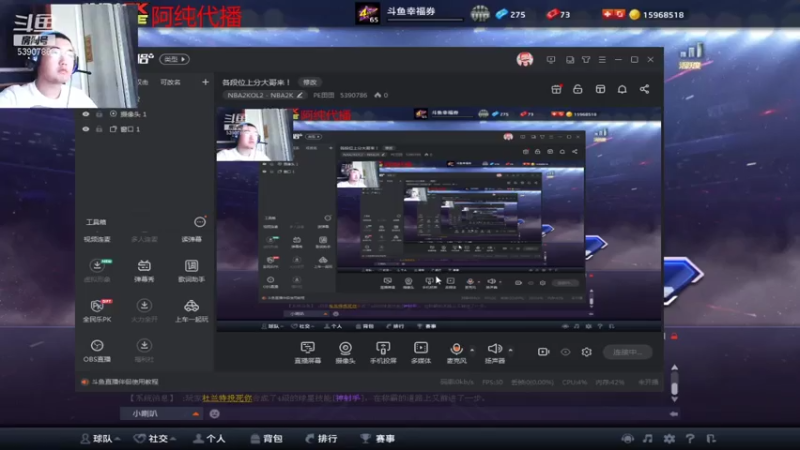Image resolution: width=800 pixels, height=450 pixels.
Task: Expand microphone options arrow
Action: click(x=472, y=350)
